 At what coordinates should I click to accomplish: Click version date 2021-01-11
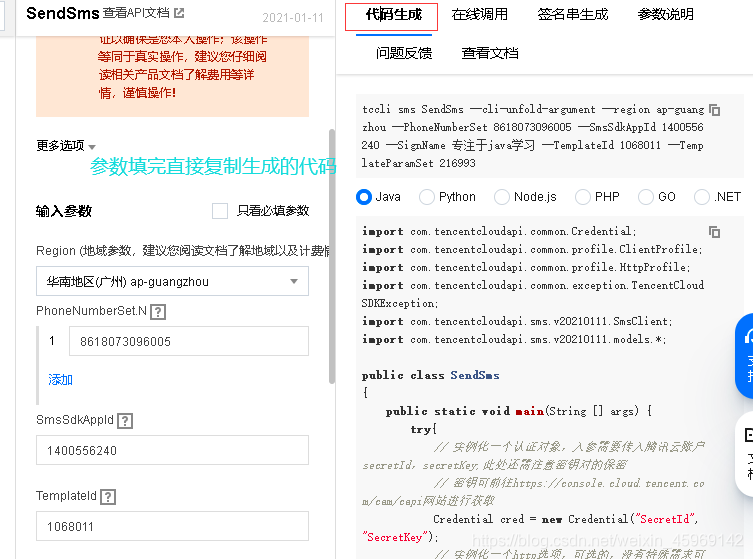coord(293,18)
